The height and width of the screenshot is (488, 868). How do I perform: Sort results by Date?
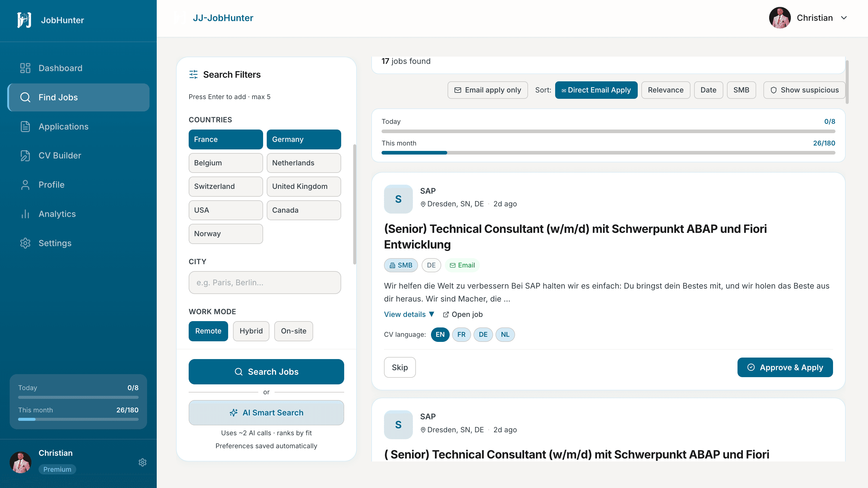[708, 90]
